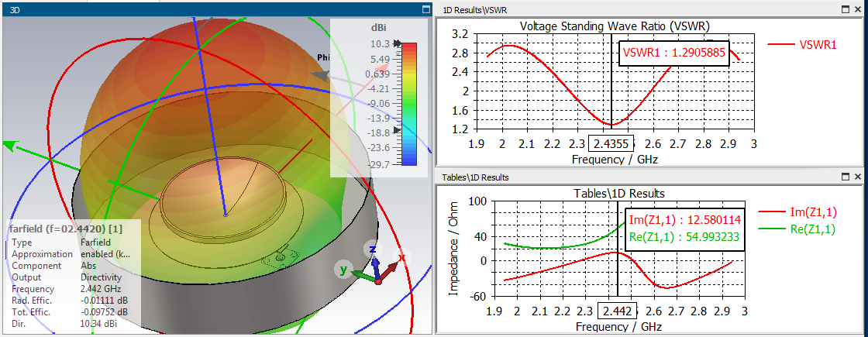Screen dimensions: 868x337
Task: Click the 'Directivity' output value in farfield info
Action: pos(101,277)
